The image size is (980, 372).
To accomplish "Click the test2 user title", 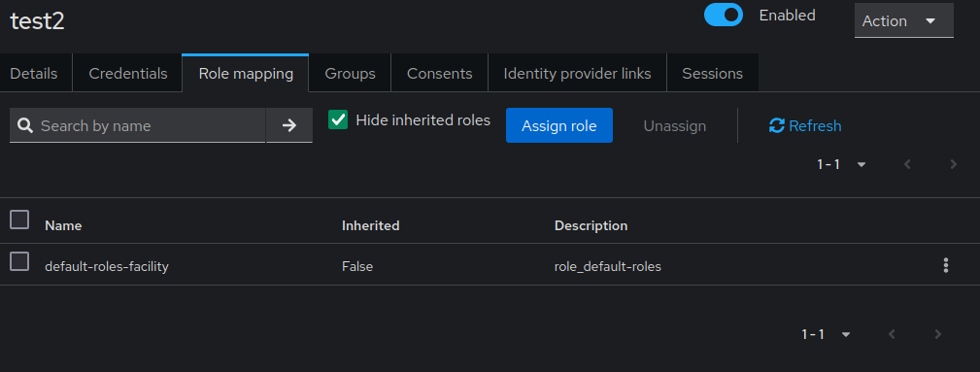I will (38, 20).
